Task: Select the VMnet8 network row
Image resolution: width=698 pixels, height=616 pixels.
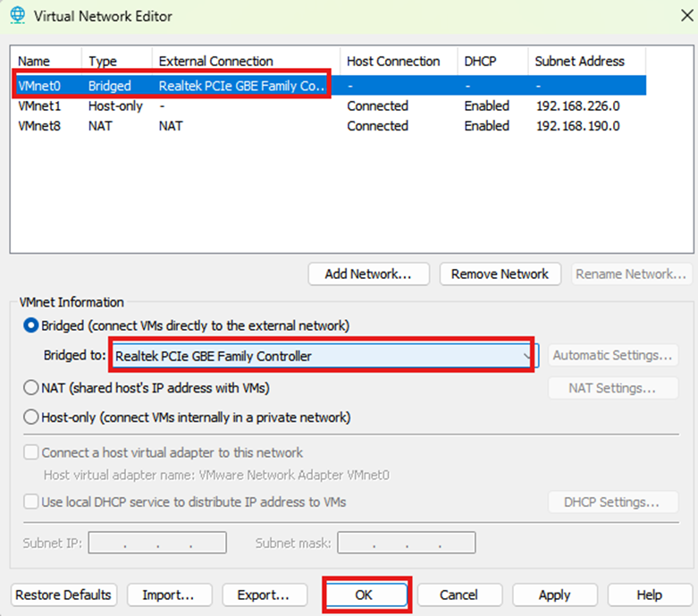Action: pyautogui.click(x=329, y=126)
